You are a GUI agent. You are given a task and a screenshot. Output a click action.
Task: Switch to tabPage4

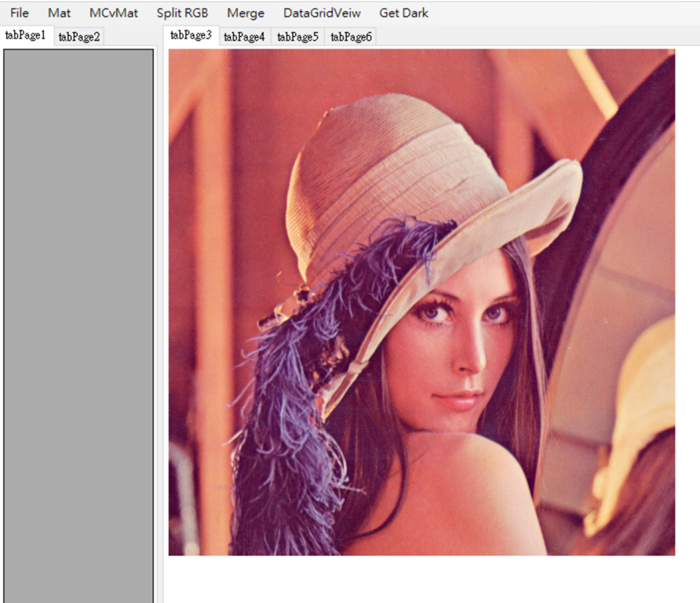click(244, 37)
